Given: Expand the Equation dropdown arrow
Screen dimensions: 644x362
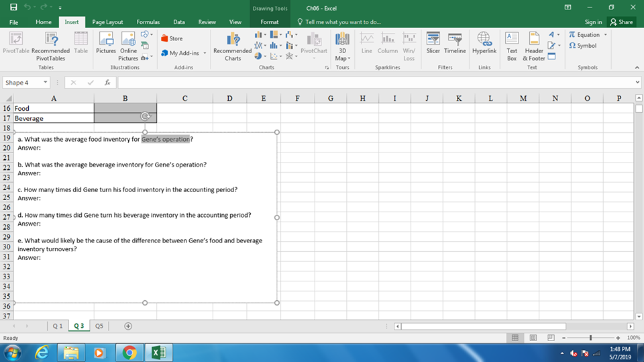Looking at the screenshot, I should pos(605,35).
